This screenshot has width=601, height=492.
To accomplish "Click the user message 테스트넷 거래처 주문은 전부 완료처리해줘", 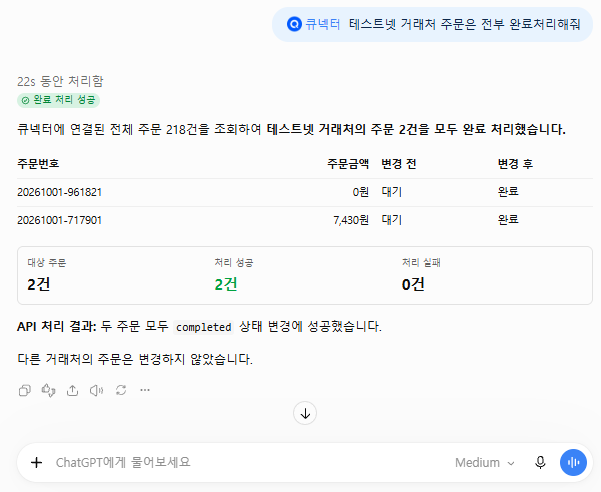I will point(465,25).
